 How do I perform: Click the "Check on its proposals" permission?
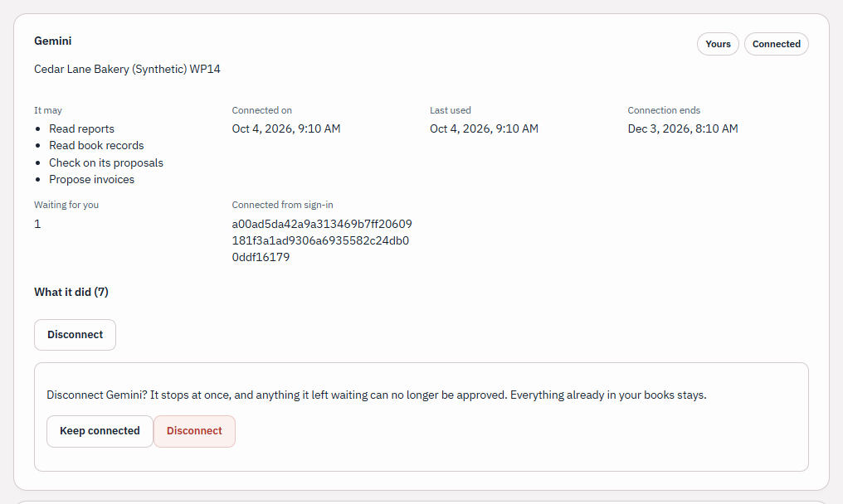pos(106,162)
